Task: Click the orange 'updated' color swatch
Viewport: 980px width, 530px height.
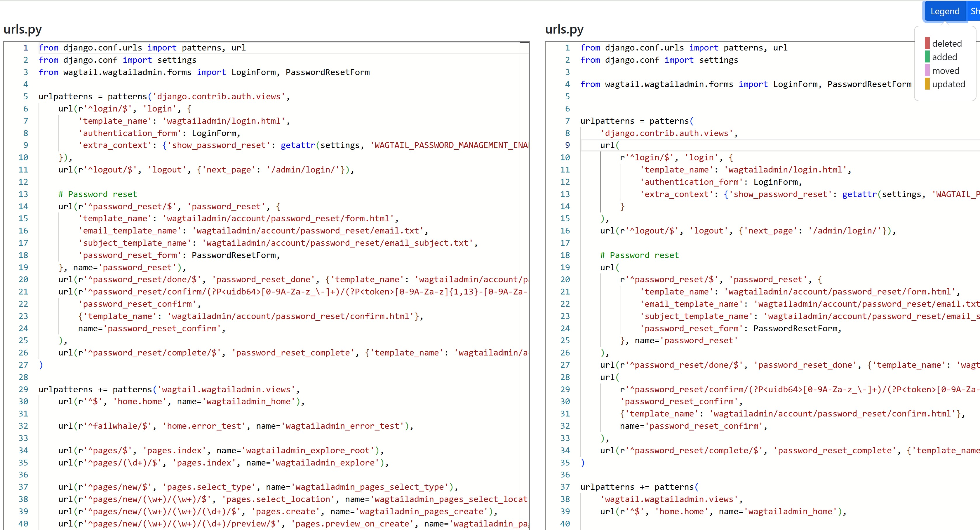Action: coord(927,84)
